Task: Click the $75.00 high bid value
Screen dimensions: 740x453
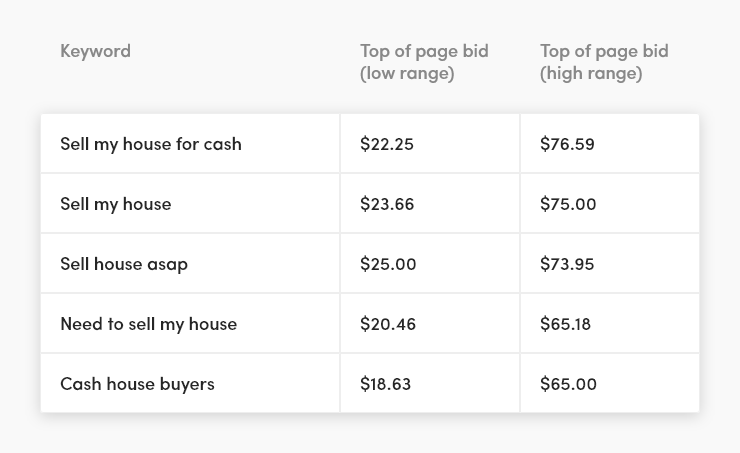Action: [568, 204]
